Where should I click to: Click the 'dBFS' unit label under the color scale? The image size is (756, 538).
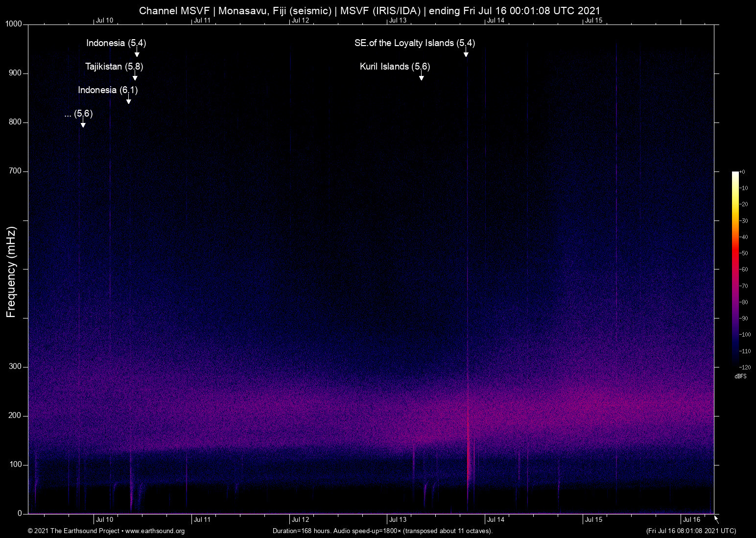[x=740, y=376]
